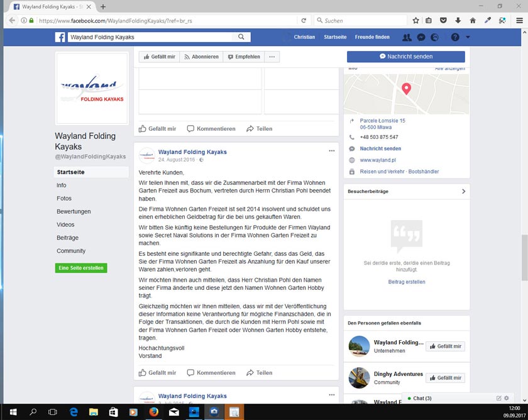This screenshot has width=528, height=420.
Task: Click Teilen under the top post
Action: click(x=259, y=129)
